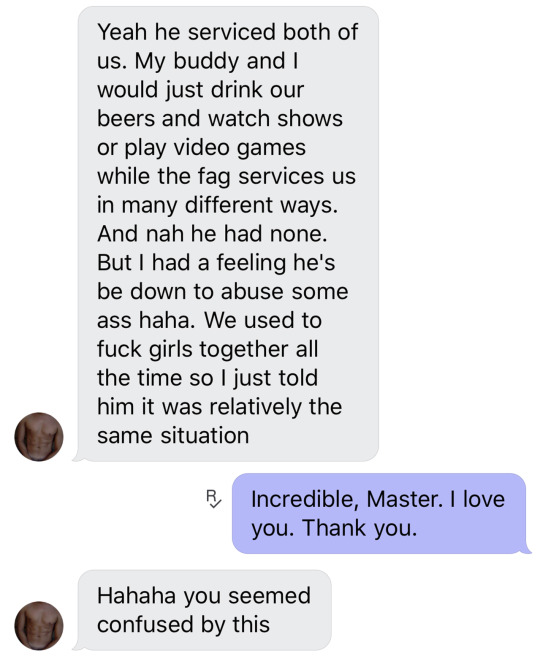Open the sender's avatar beside the long message

click(39, 437)
